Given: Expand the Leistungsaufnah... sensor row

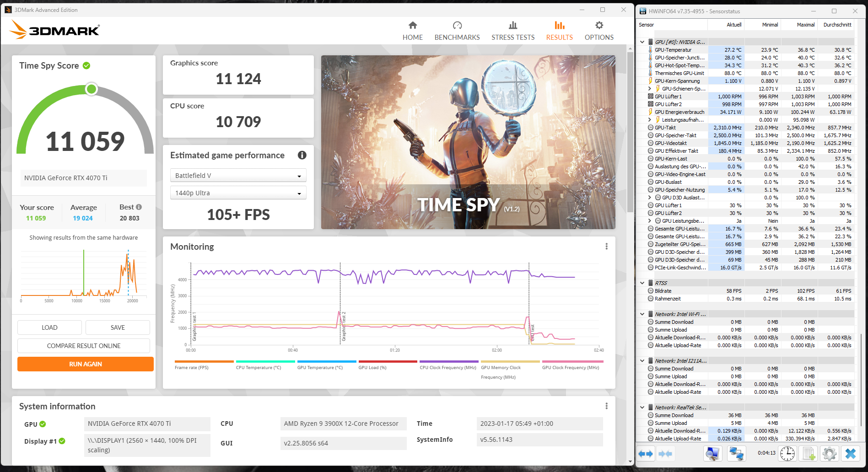Looking at the screenshot, I should click(x=649, y=120).
